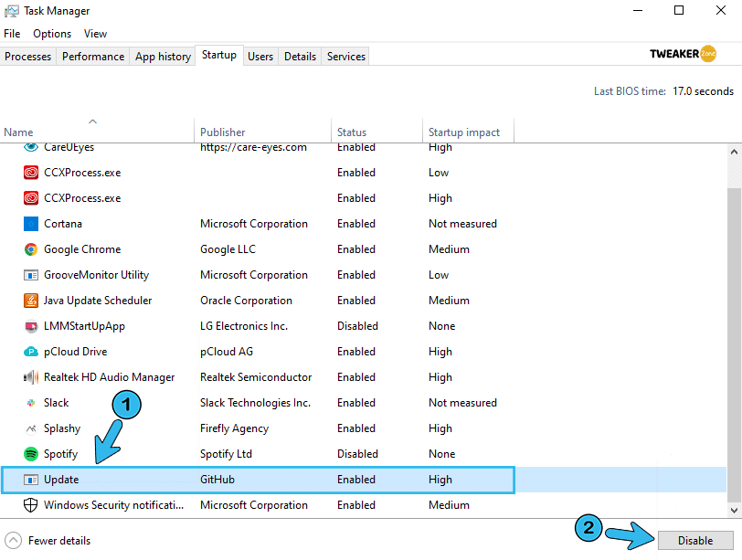Switch to the Processes tab
This screenshot has width=742, height=560.
pos(28,57)
